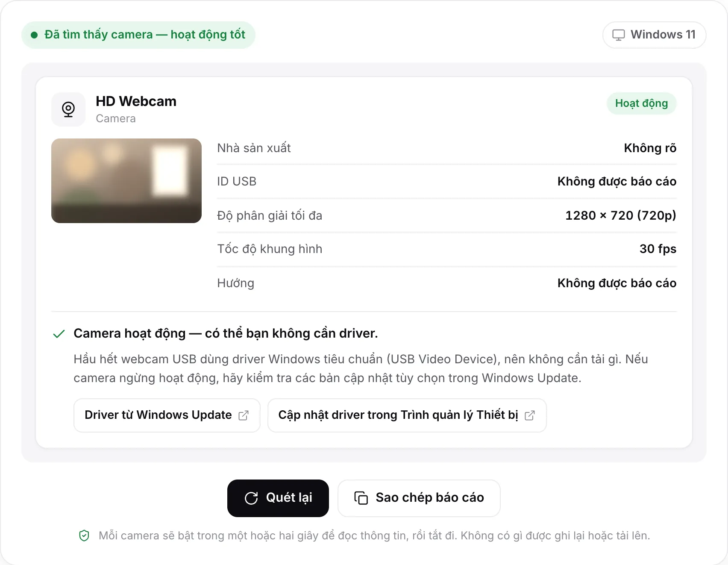Click the Độ phân giải tối đa label
728x565 pixels.
(270, 216)
